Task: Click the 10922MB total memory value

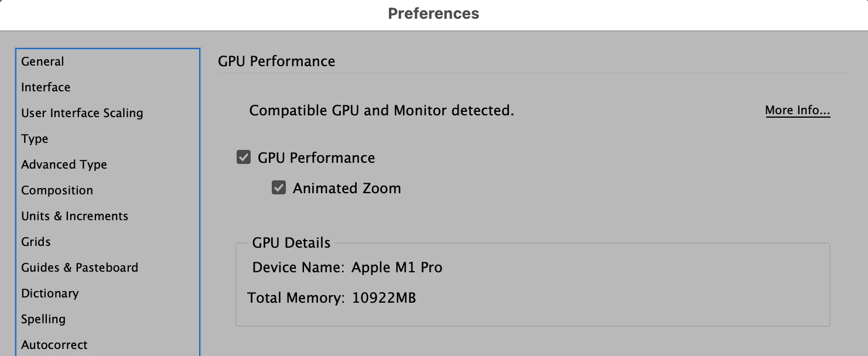Action: [x=384, y=297]
